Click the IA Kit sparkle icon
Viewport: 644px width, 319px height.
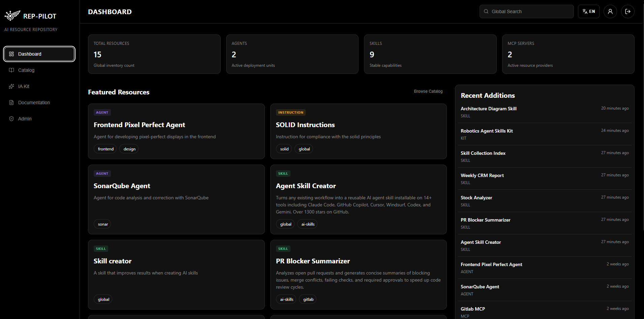pos(11,86)
